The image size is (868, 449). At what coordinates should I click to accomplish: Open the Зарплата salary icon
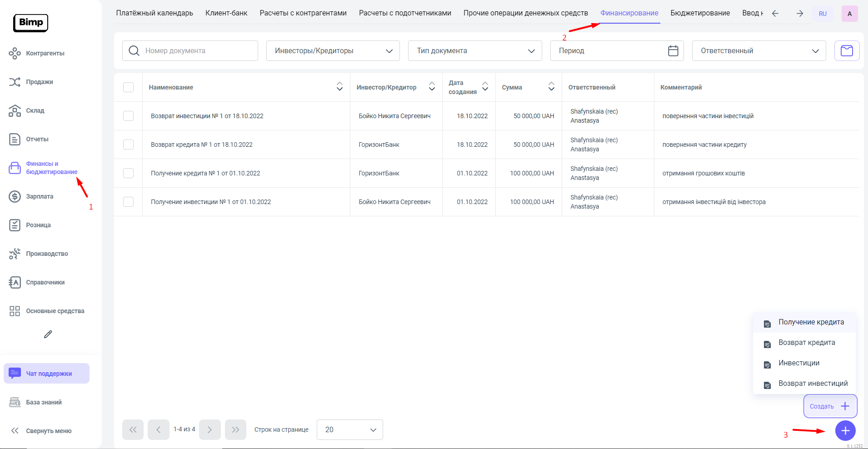coord(15,196)
